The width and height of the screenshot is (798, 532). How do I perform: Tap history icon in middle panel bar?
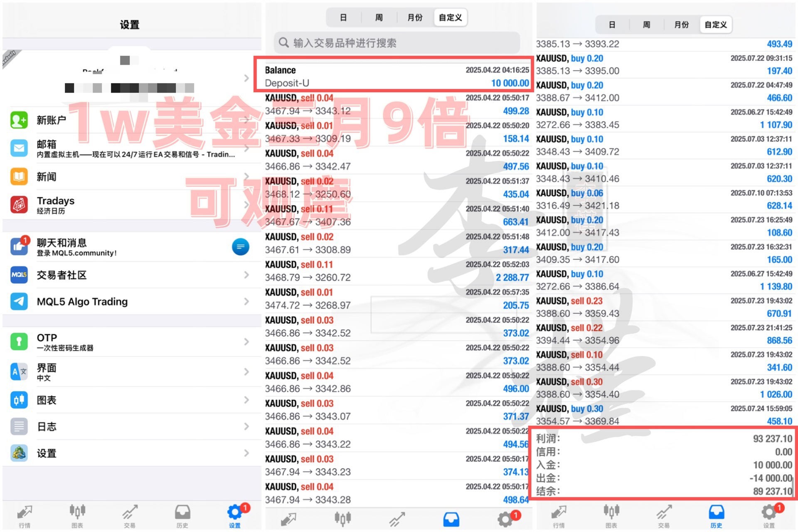(x=451, y=519)
